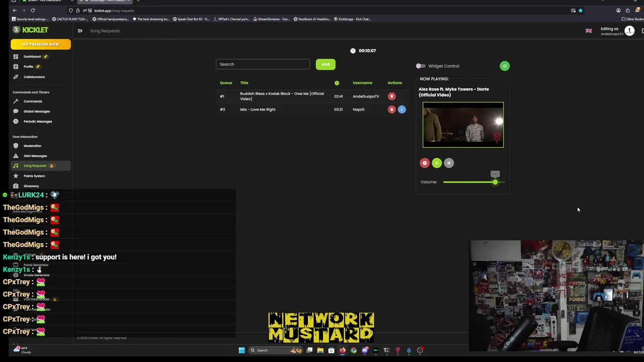The image size is (644, 362).
Task: Click the now playing video thumbnail
Action: tap(463, 125)
